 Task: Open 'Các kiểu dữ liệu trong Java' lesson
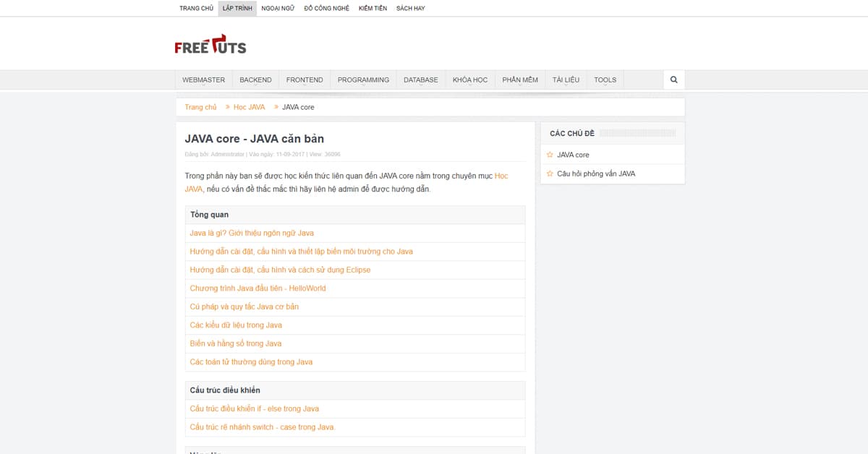[236, 325]
